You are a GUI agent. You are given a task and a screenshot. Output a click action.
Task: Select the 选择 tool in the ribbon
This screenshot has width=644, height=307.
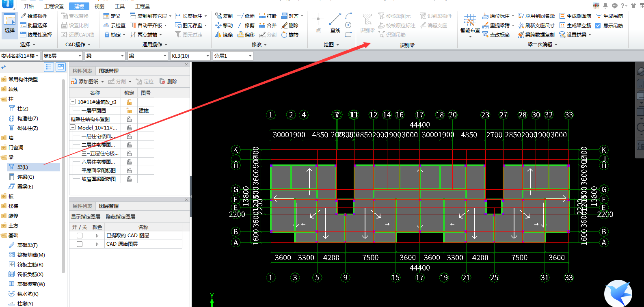(x=9, y=25)
